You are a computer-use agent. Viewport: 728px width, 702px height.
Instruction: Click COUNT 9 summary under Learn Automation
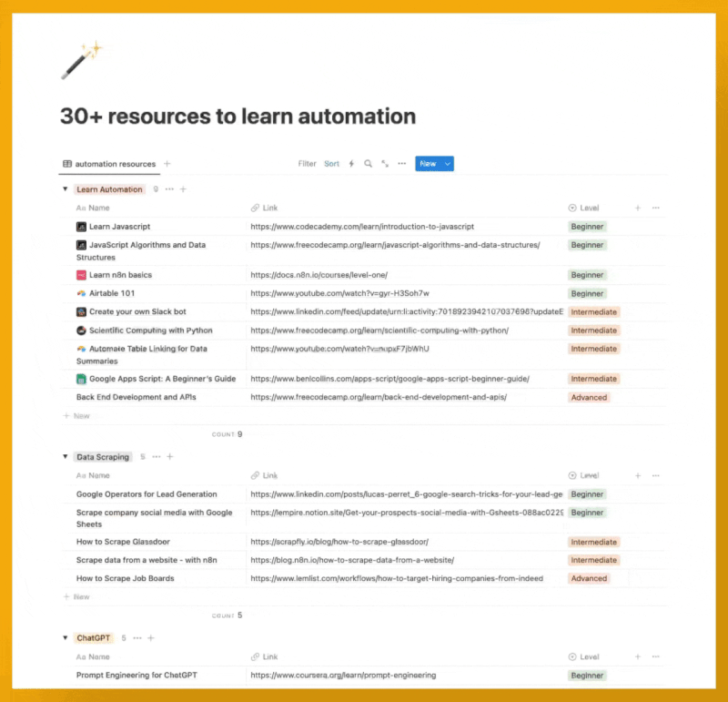click(227, 434)
